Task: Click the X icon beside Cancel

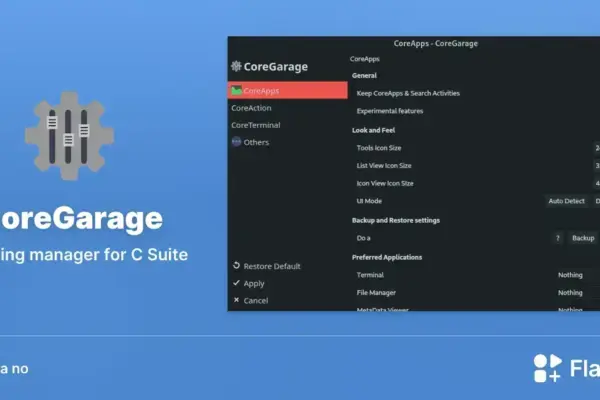Action: (236, 300)
